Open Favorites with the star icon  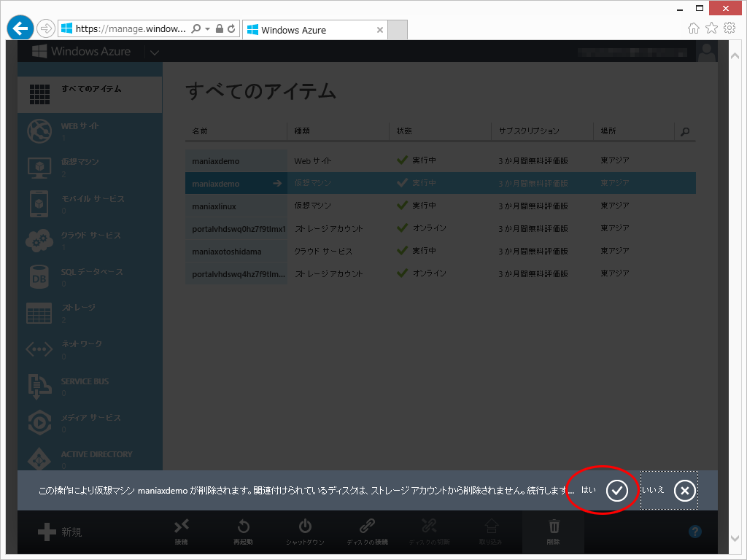(x=711, y=28)
